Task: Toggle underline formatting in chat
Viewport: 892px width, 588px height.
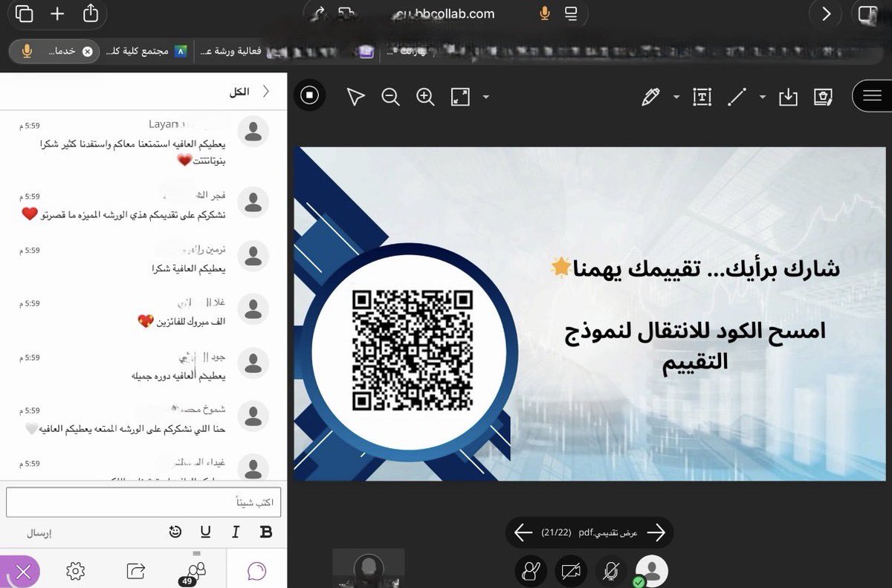Action: tap(205, 532)
